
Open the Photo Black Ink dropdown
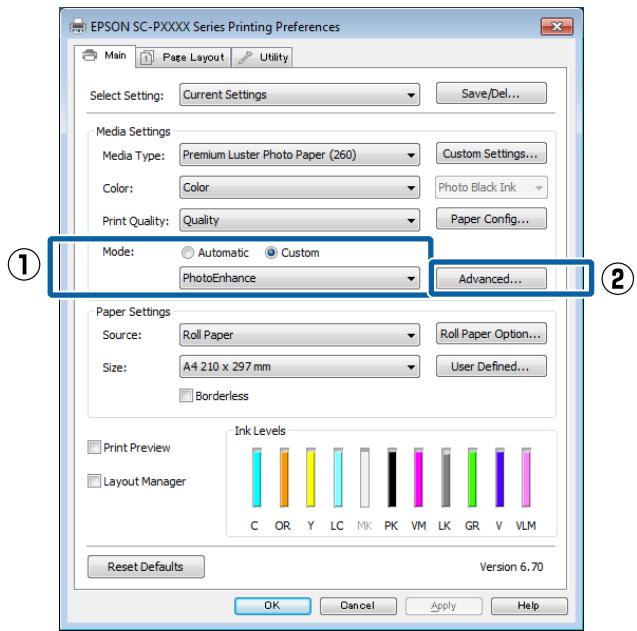pyautogui.click(x=491, y=187)
